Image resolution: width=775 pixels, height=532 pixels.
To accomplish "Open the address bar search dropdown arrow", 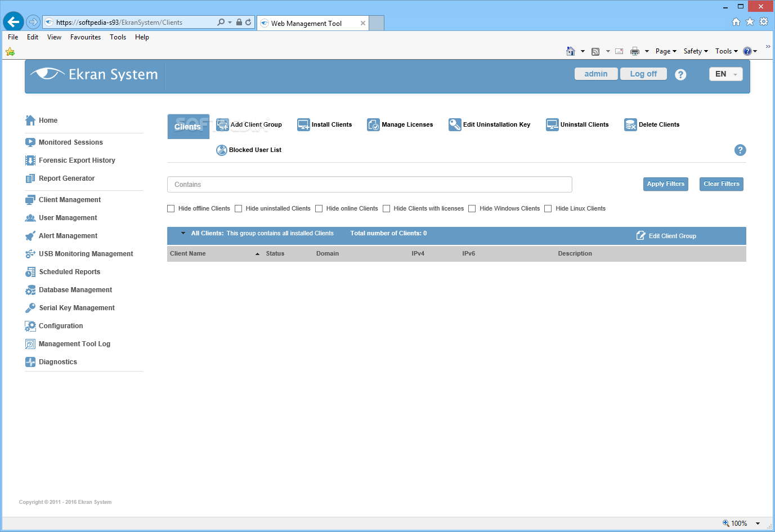I will coord(230,23).
